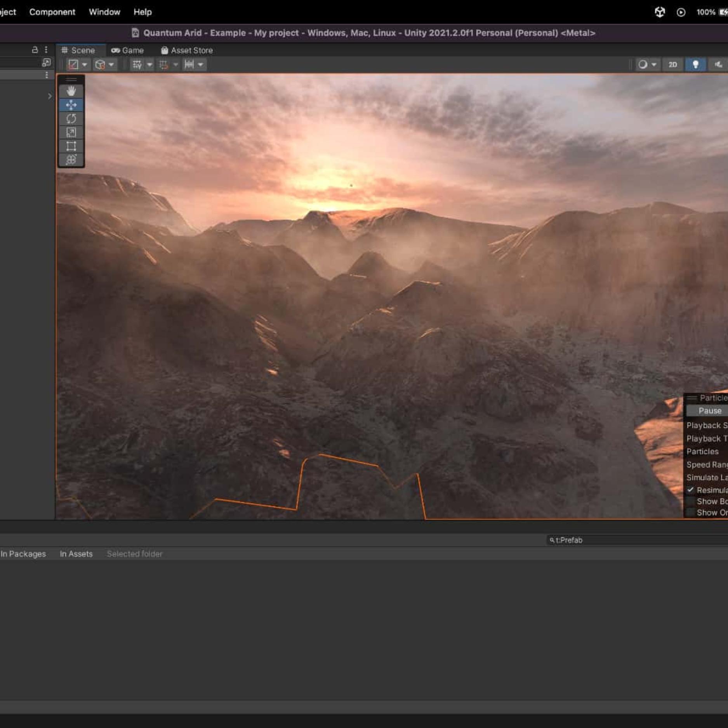This screenshot has width=728, height=728.
Task: Click the panel lock icon
Action: click(x=35, y=50)
